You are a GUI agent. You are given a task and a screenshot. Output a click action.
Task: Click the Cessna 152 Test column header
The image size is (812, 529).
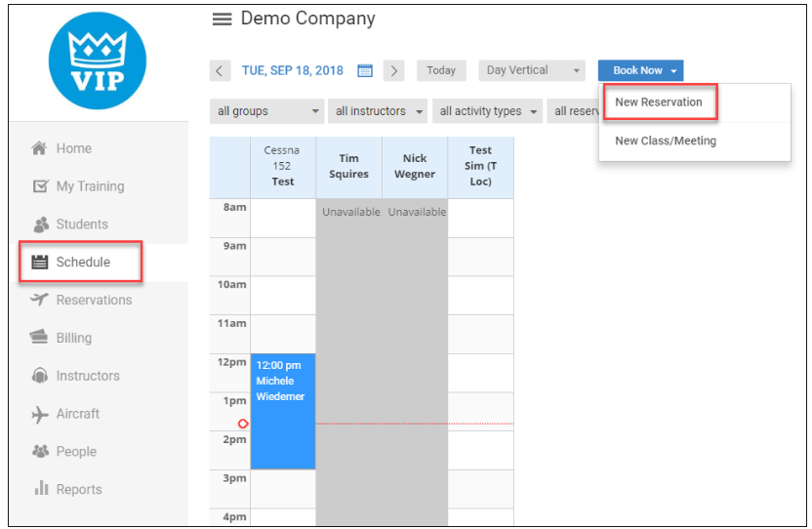coord(283,167)
